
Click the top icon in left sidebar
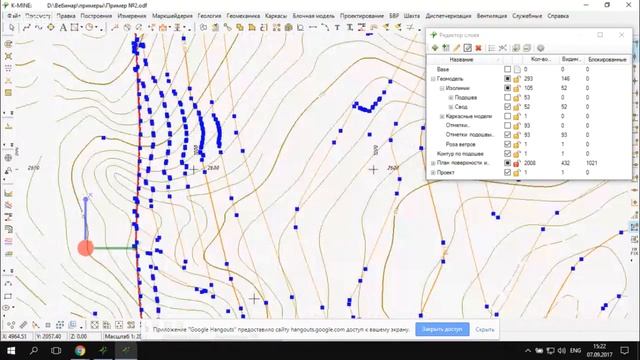[x=8, y=44]
